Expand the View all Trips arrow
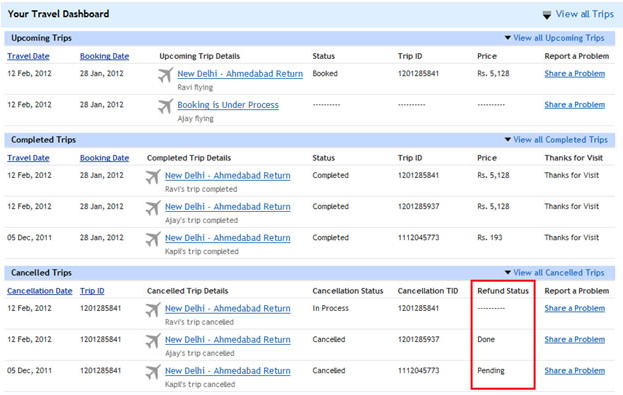This screenshot has height=395, width=623. click(x=547, y=15)
